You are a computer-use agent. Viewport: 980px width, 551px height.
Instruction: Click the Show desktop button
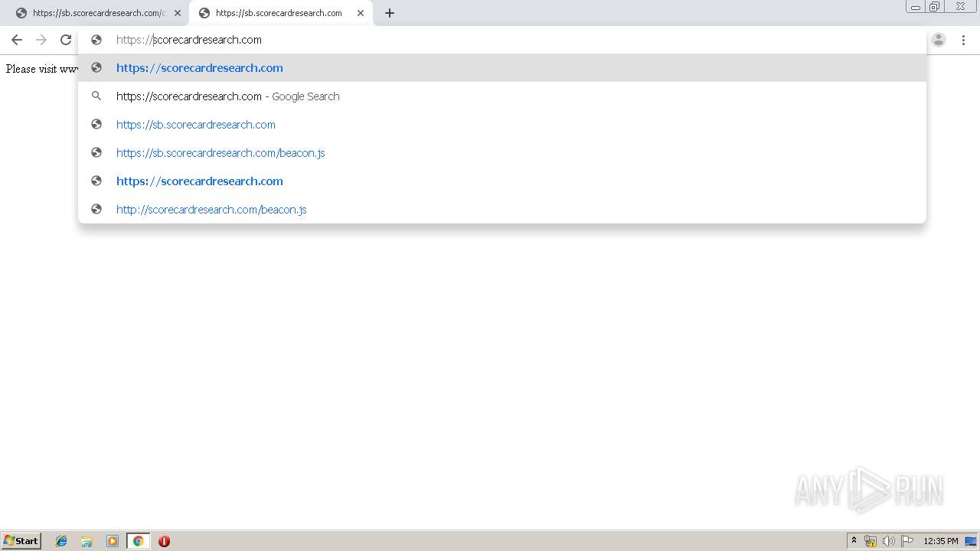(972, 541)
